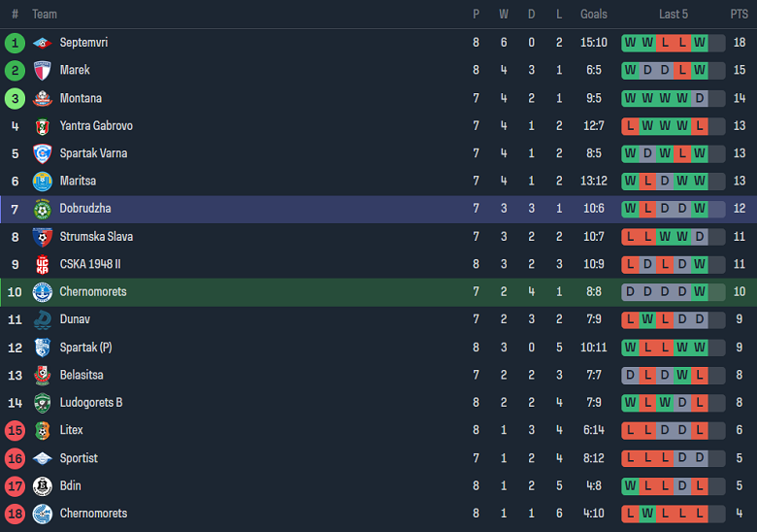Click the Strumska Slava crest

tap(42, 237)
